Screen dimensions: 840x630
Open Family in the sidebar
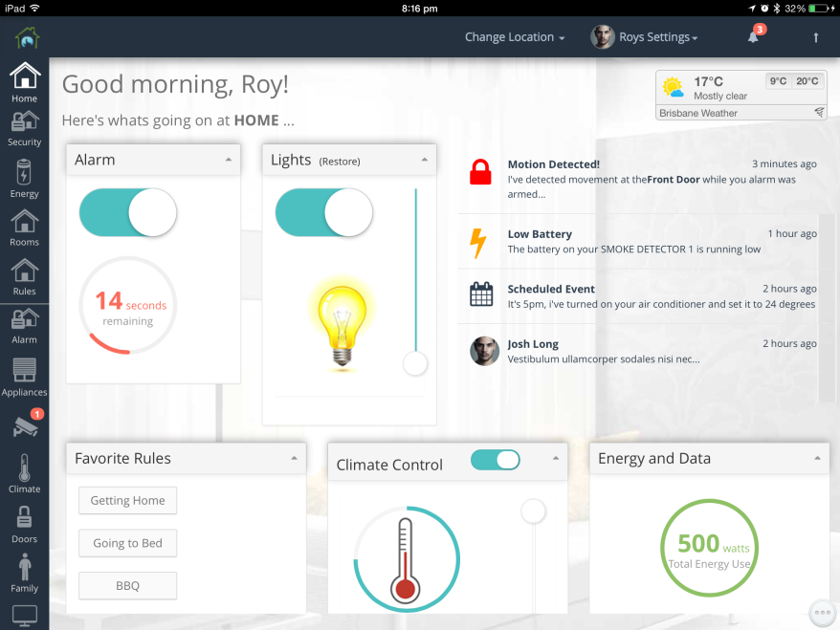tap(25, 574)
